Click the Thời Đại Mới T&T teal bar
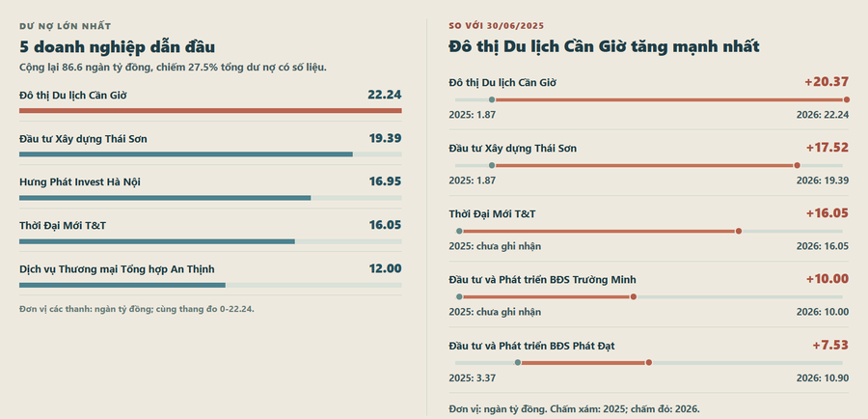868x419 pixels. [157, 241]
